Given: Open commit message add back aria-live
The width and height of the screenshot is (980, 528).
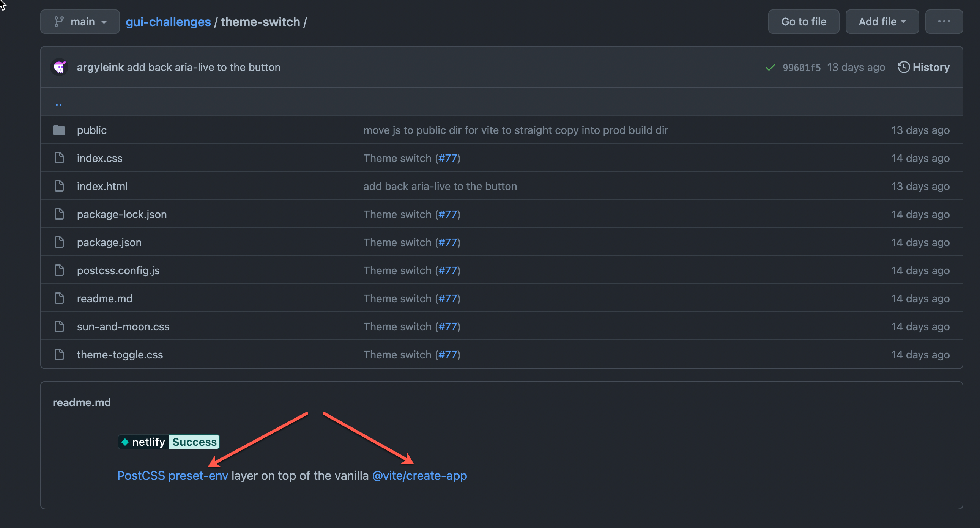Looking at the screenshot, I should [x=204, y=67].
